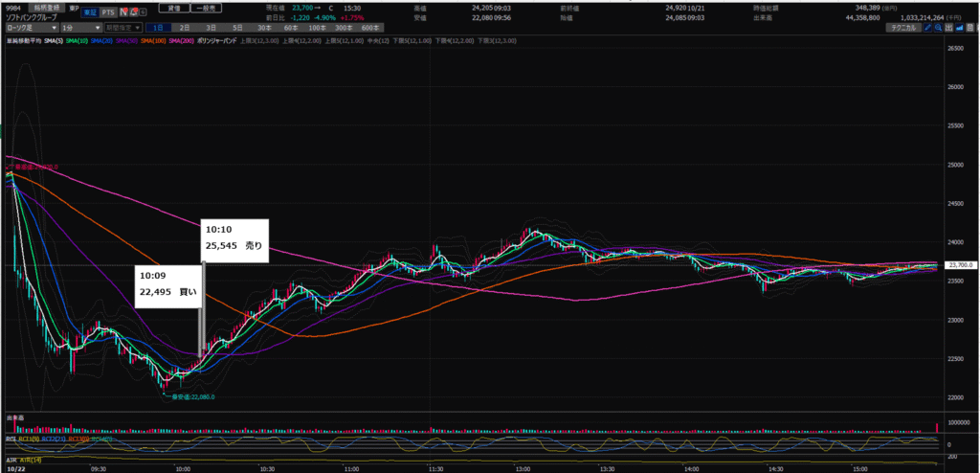Click the small chart icon beside the magnifier
This screenshot has height=473, width=980.
tap(950, 28)
